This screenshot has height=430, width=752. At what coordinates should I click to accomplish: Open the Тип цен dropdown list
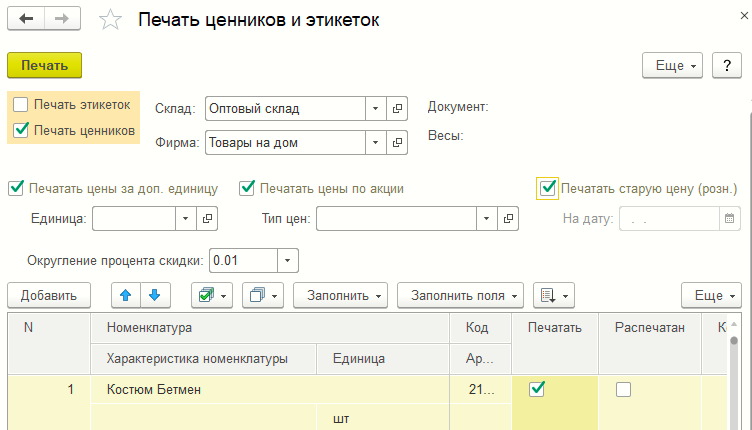[486, 217]
